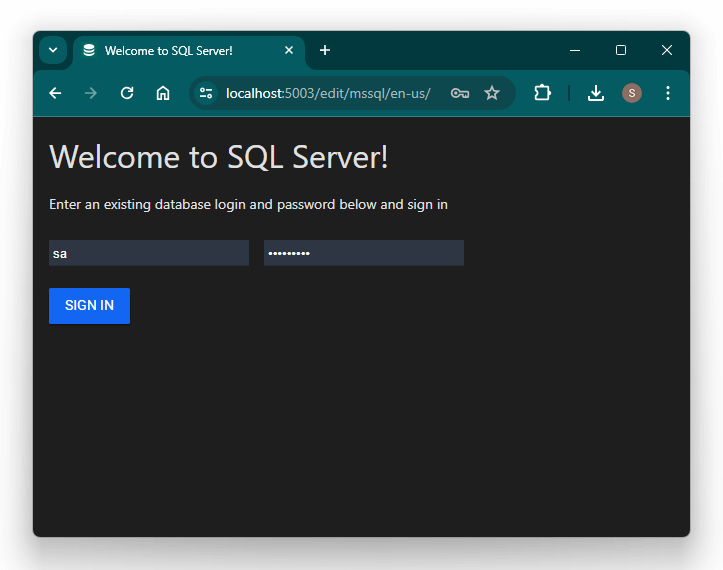723x570 pixels.
Task: Select the Welcome to SQL Server! tab
Action: point(189,51)
